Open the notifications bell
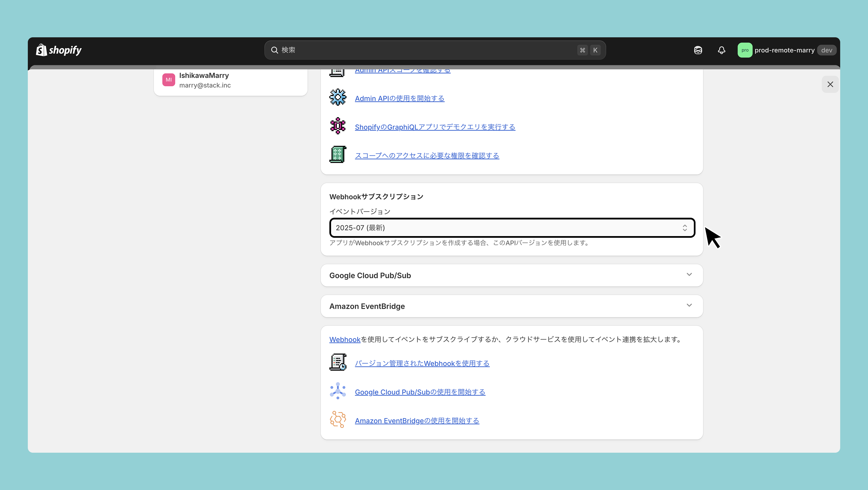The image size is (868, 490). pos(721,50)
